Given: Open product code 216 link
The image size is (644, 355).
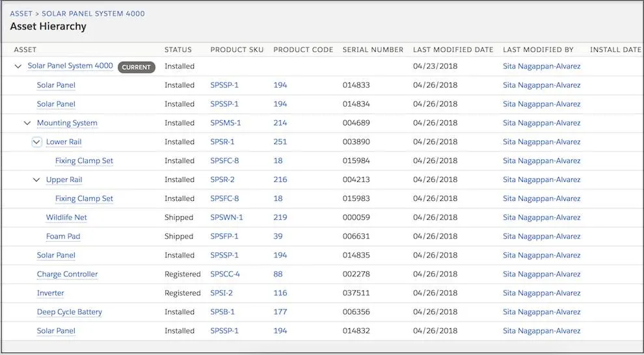Looking at the screenshot, I should (280, 179).
